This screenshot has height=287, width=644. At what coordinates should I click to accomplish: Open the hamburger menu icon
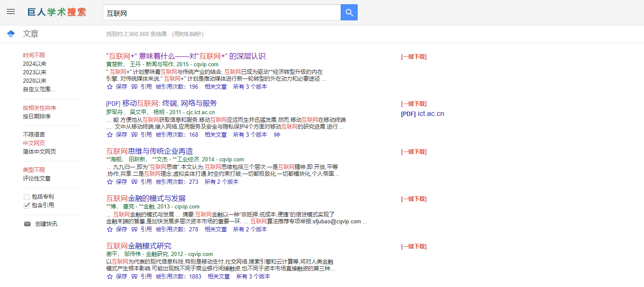pyautogui.click(x=11, y=12)
